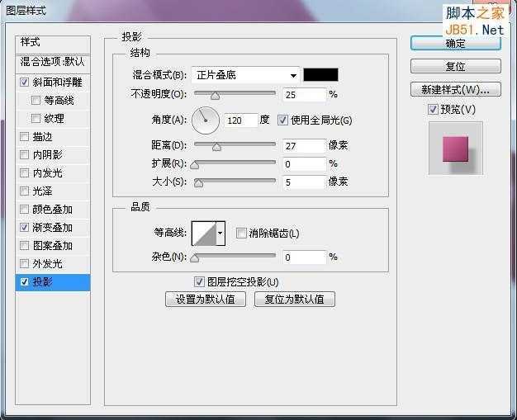Click the 新建样式(W)... button
The height and width of the screenshot is (420, 517).
[456, 89]
